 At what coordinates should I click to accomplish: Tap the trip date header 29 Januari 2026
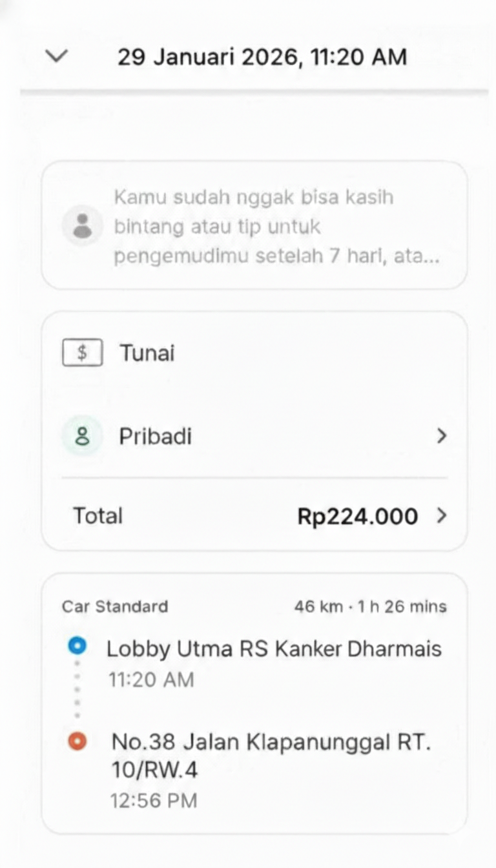tap(262, 57)
